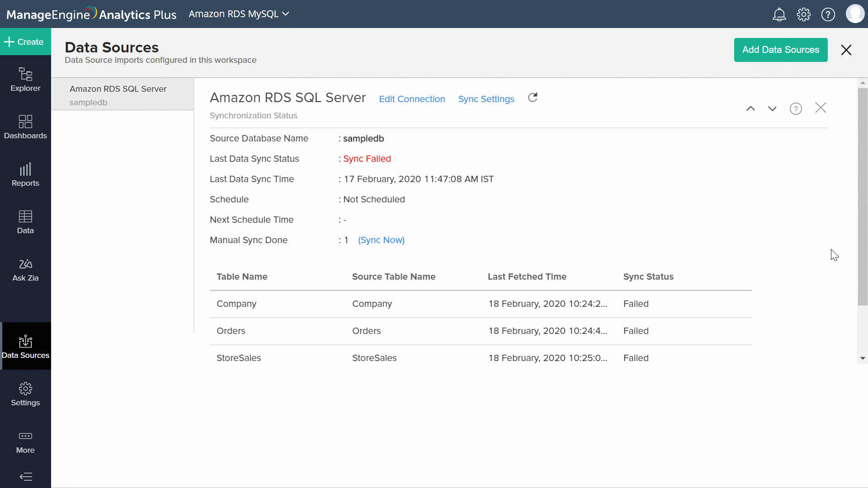Open the Ask Zia assistant icon
Screen dimensions: 868x488
(25, 270)
